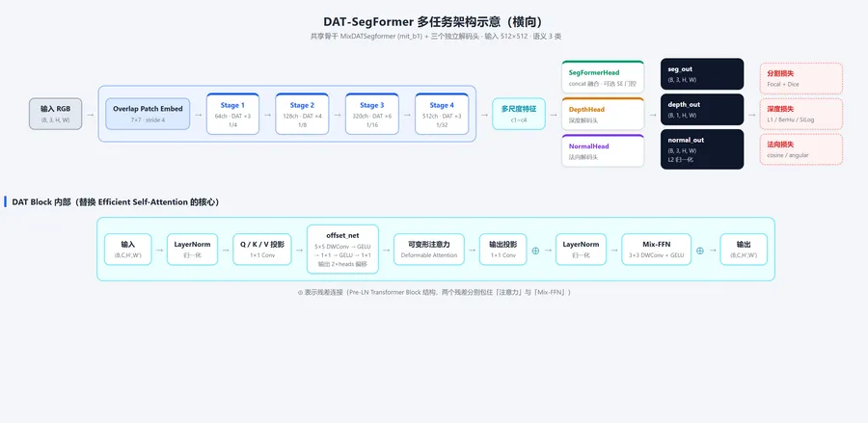Viewport: 868px width, 423px height.
Task: Click the residual ⊕ symbol after Mix-FFN
Action: 700,251
